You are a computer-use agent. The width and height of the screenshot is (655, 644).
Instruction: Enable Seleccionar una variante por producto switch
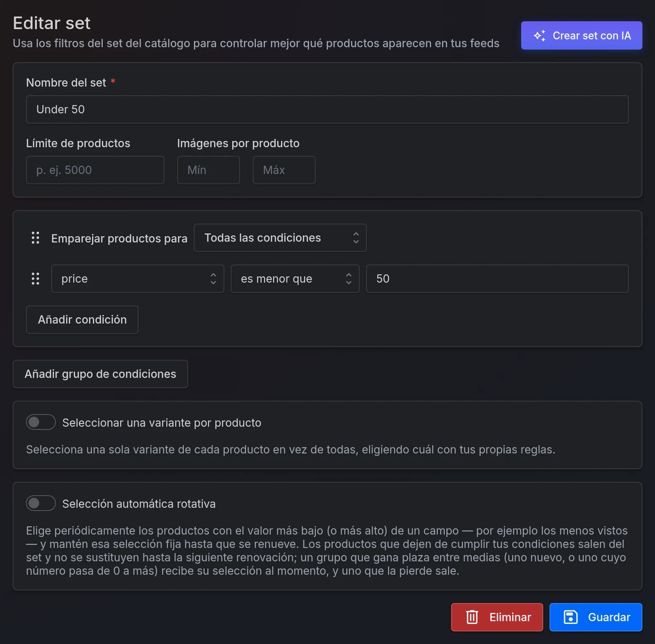(41, 422)
